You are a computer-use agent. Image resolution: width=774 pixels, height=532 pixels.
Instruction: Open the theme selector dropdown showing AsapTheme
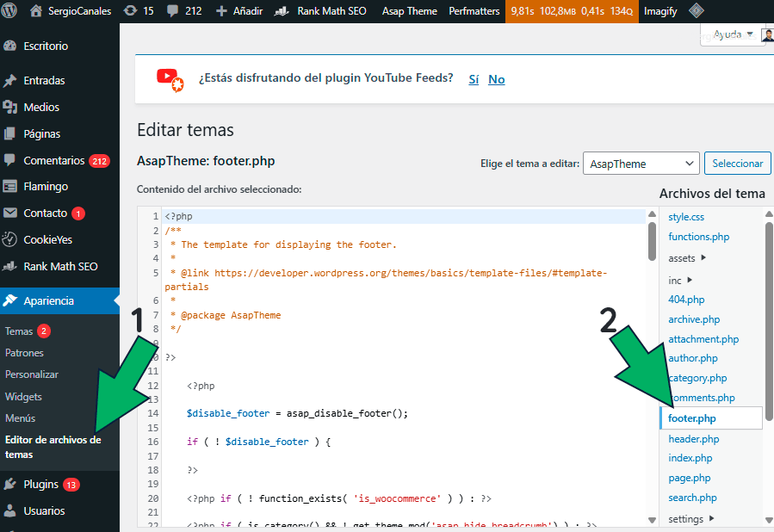641,163
